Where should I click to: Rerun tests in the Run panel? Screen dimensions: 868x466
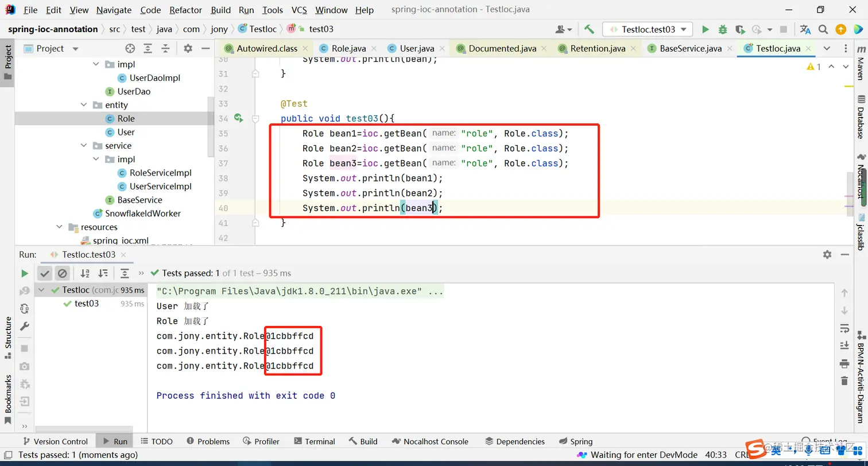tap(24, 273)
